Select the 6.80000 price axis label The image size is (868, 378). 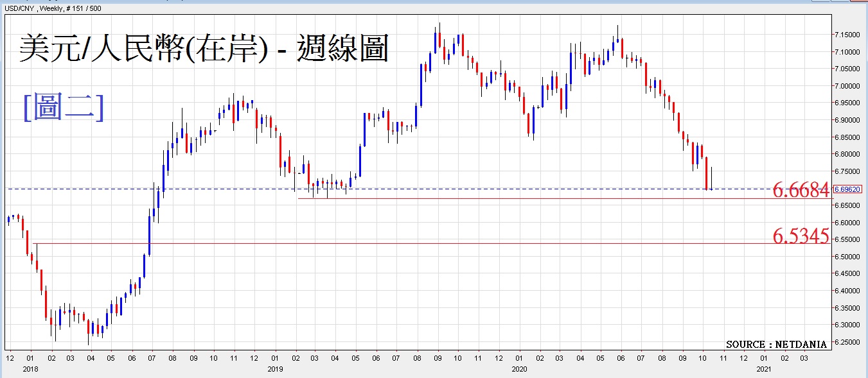point(848,154)
